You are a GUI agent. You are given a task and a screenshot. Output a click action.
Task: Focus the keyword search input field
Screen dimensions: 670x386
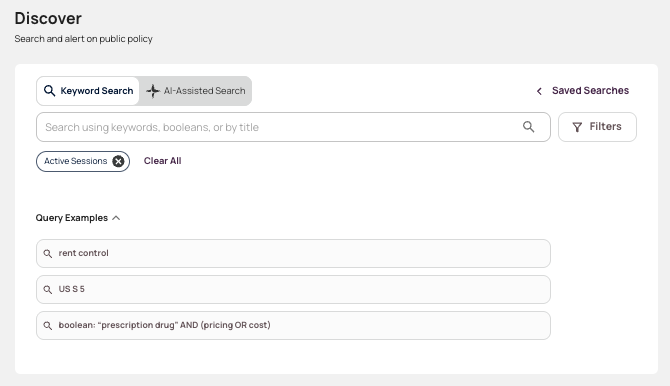293,127
